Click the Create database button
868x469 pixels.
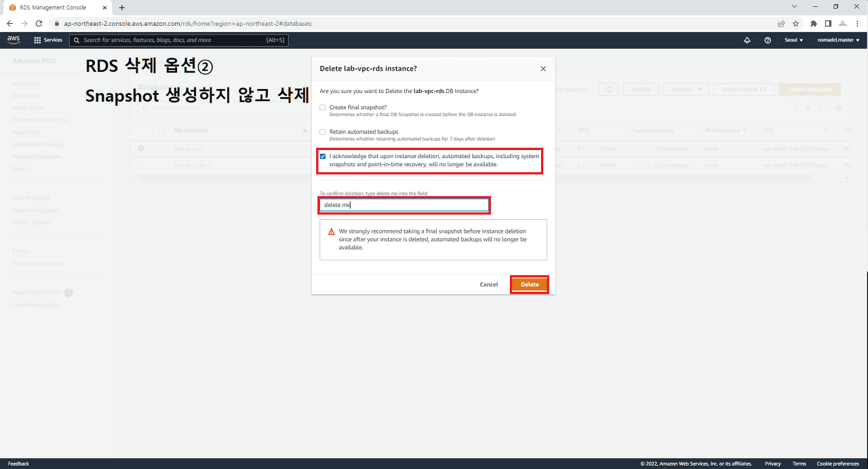[810, 89]
